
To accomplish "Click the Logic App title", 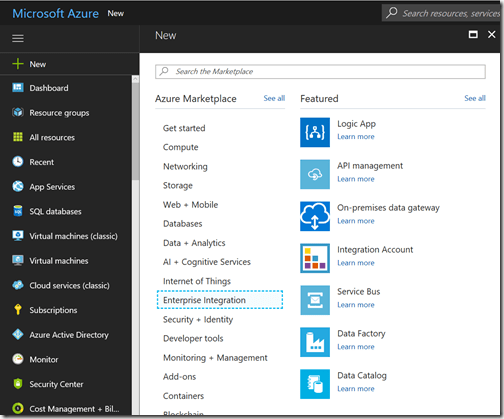I will (356, 124).
